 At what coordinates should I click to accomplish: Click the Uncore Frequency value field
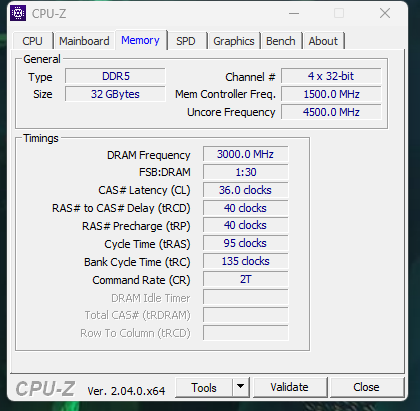[x=331, y=112]
